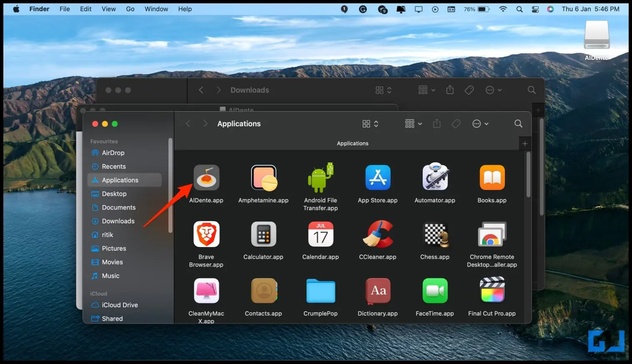The height and width of the screenshot is (364, 632).
Task: Add a new tab in Applications window
Action: (525, 143)
